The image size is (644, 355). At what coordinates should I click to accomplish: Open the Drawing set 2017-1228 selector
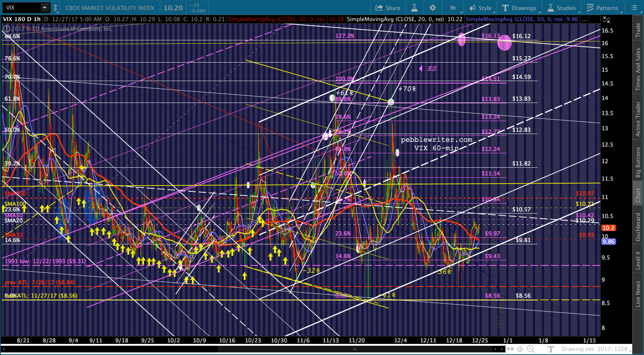(x=594, y=349)
